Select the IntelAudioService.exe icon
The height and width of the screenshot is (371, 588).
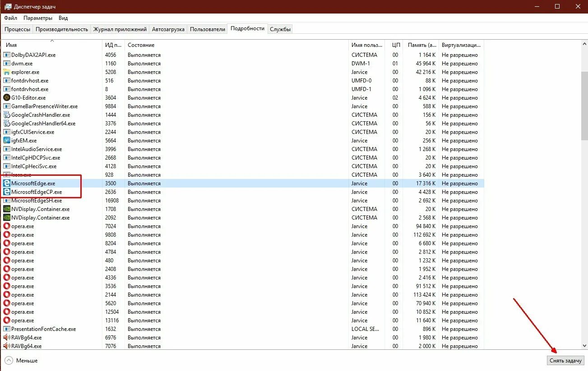[7, 149]
